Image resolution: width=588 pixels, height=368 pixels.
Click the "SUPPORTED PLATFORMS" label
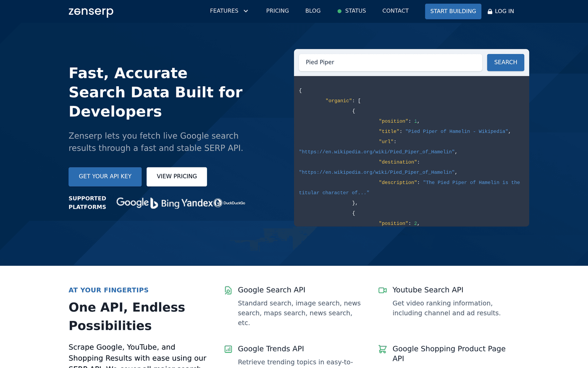pos(87,203)
